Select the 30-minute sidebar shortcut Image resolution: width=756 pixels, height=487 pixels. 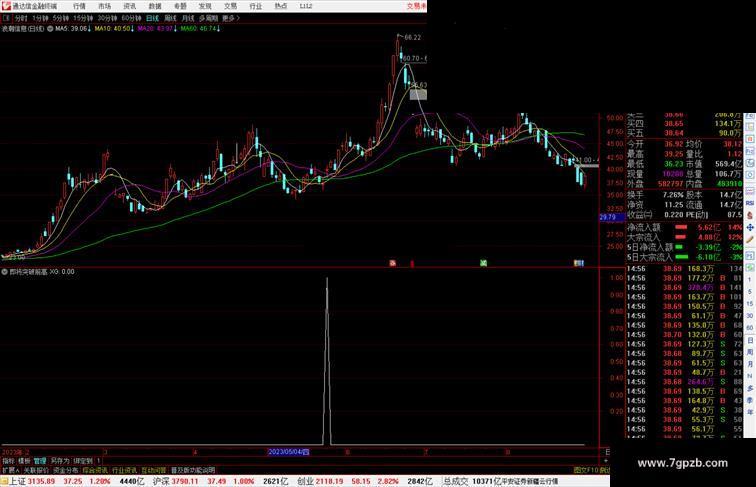click(750, 316)
